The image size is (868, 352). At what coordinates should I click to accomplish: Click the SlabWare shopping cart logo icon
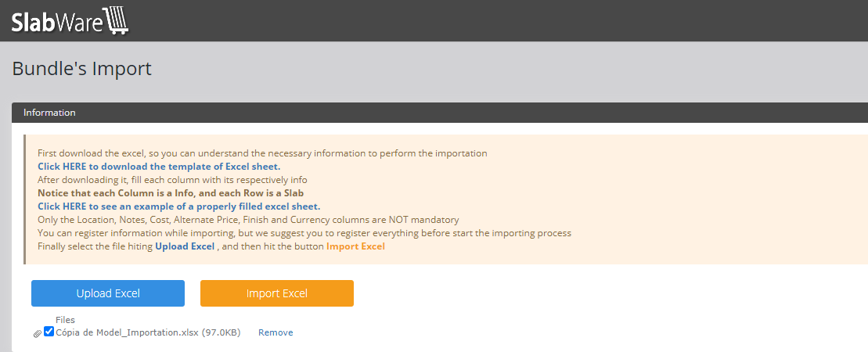click(x=117, y=22)
